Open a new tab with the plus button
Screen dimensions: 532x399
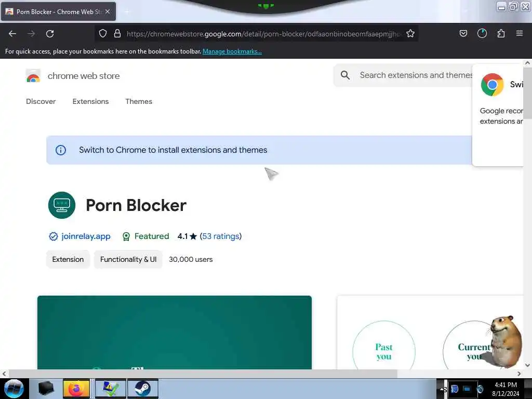tap(127, 11)
